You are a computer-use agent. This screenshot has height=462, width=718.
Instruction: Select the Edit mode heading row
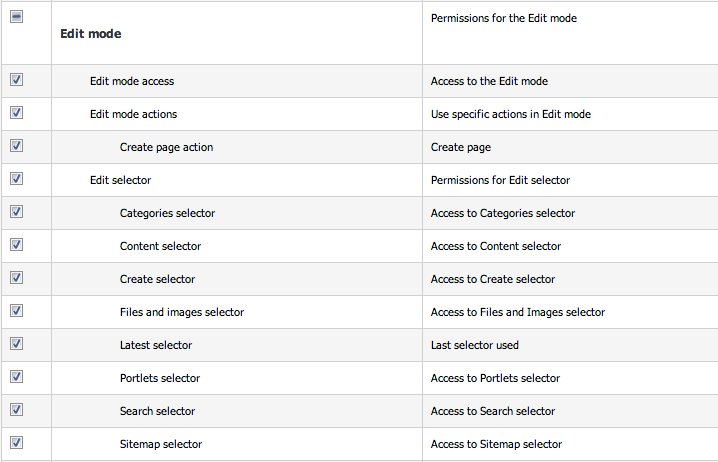click(359, 33)
